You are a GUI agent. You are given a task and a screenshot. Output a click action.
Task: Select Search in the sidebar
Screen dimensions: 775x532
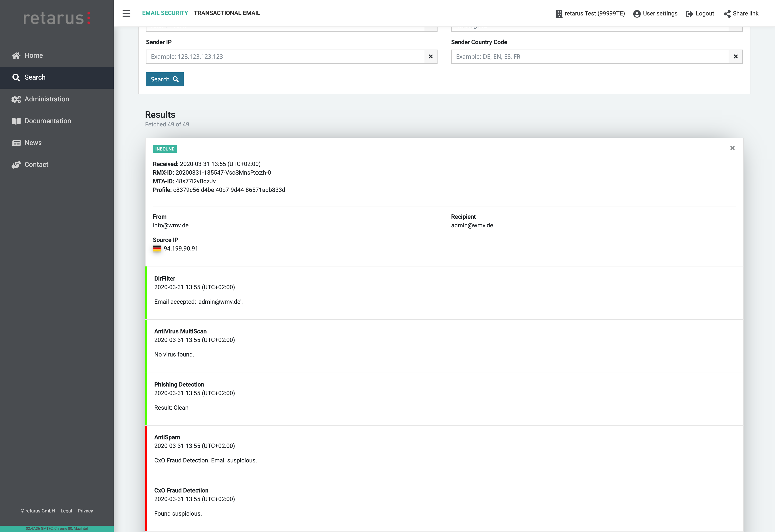pyautogui.click(x=57, y=77)
